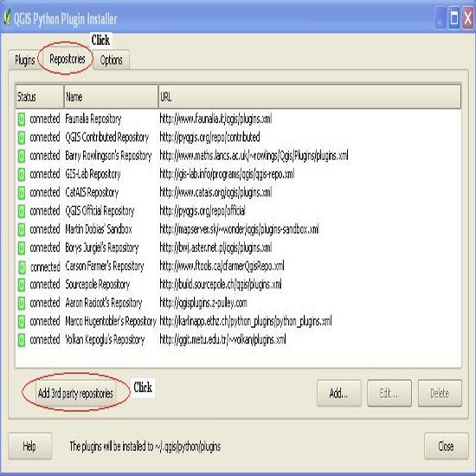
Task: Close the dialog using the Close button
Action: 446,446
